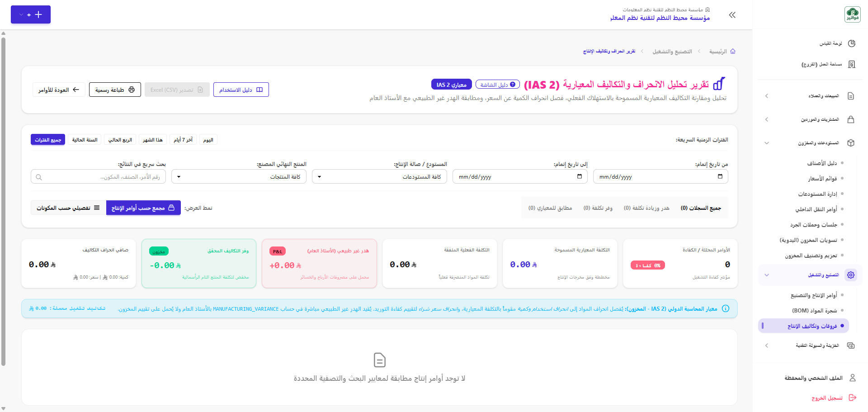Image resolution: width=868 pixels, height=412 pixels.
Task: Open كافة المستودعات warehouse dropdown
Action: [379, 176]
